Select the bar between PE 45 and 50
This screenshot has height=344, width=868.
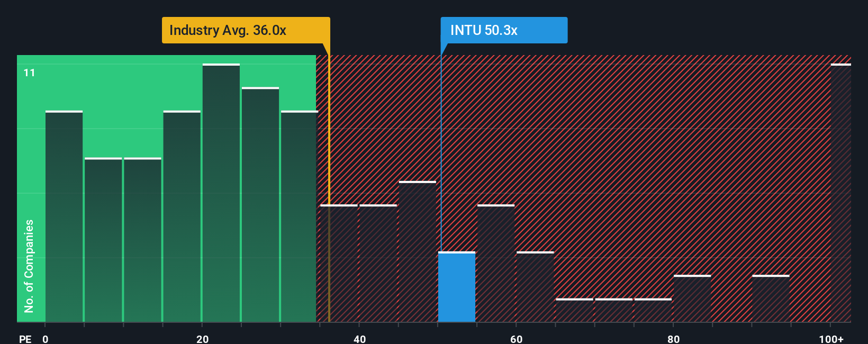point(418,251)
